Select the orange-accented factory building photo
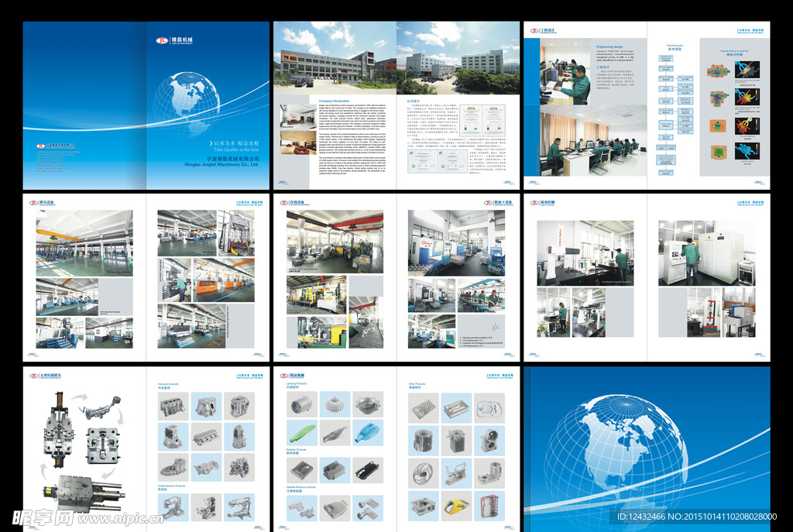This screenshot has height=532, width=793. pos(335,58)
